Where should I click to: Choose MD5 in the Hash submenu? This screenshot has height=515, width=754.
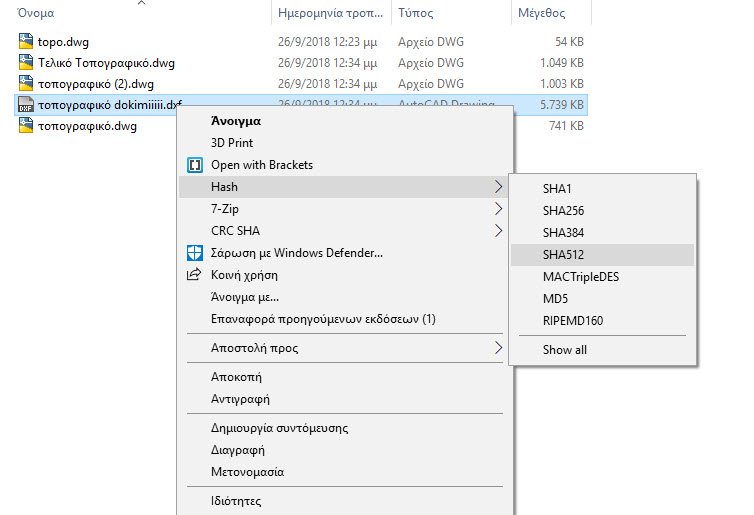556,298
